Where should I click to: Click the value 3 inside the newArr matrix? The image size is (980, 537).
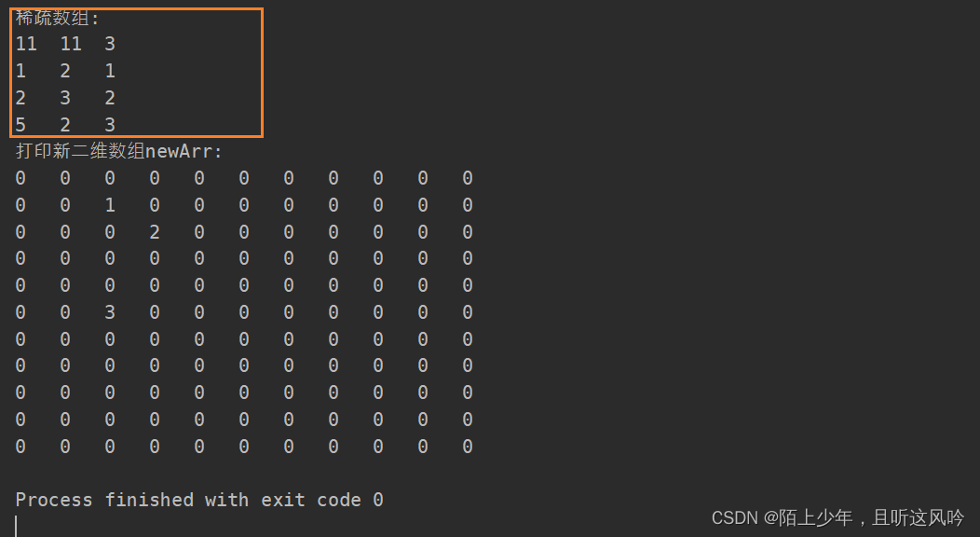(110, 312)
